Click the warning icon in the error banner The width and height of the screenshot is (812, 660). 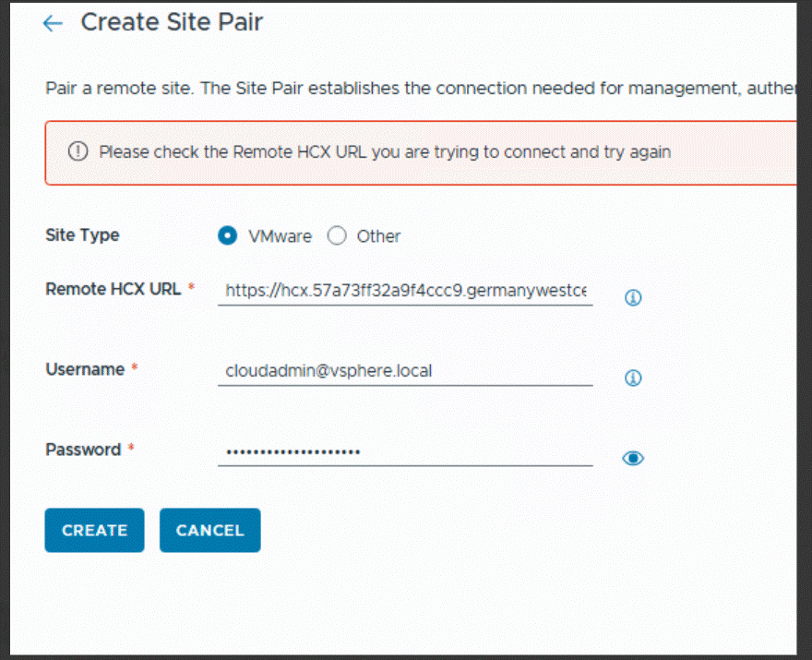click(x=78, y=151)
